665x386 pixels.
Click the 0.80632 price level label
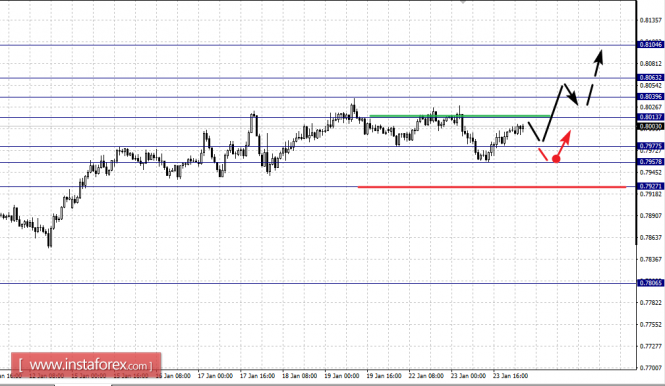pos(650,78)
